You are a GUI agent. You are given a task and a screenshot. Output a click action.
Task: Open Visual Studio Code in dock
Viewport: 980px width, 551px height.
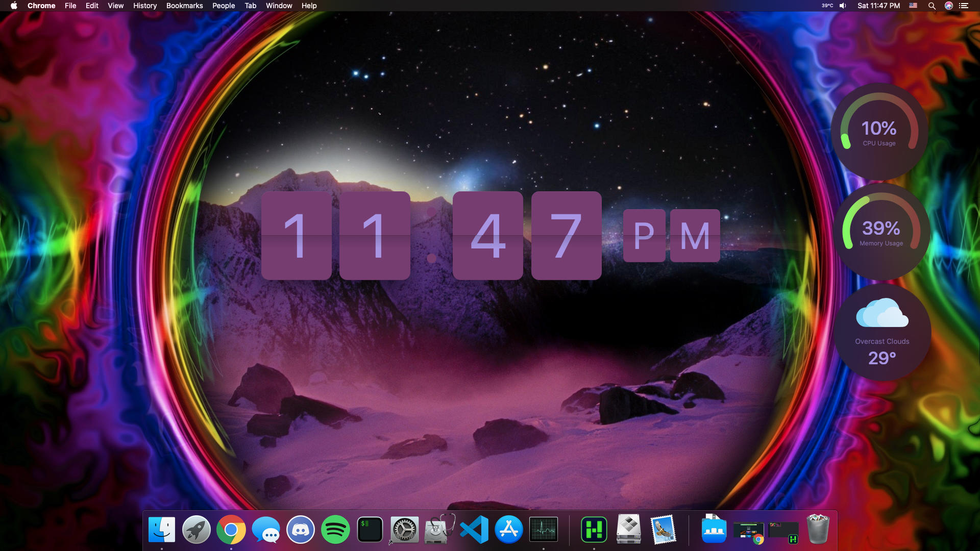point(474,530)
